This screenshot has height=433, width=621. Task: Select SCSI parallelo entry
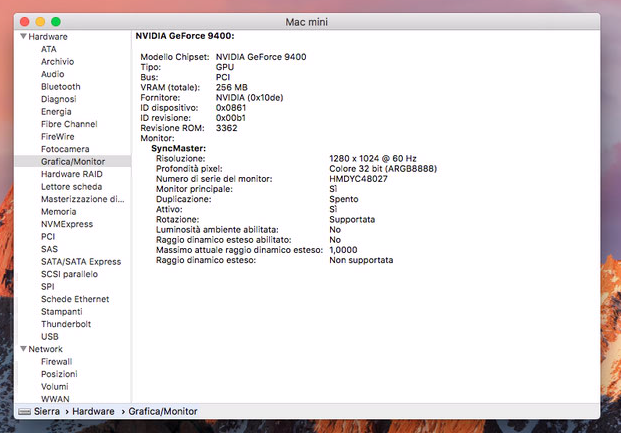click(69, 274)
